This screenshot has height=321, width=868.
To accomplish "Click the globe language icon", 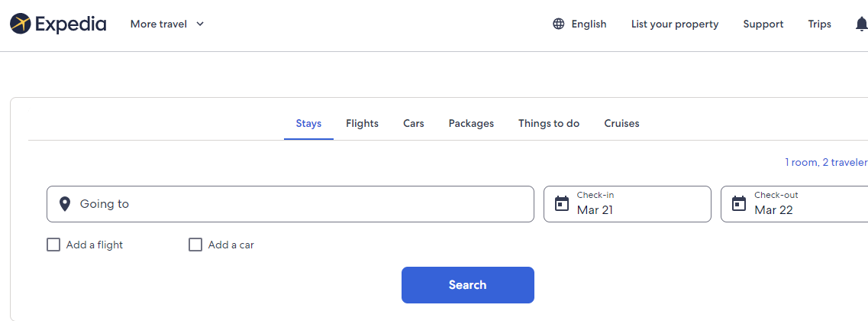I will pos(559,24).
